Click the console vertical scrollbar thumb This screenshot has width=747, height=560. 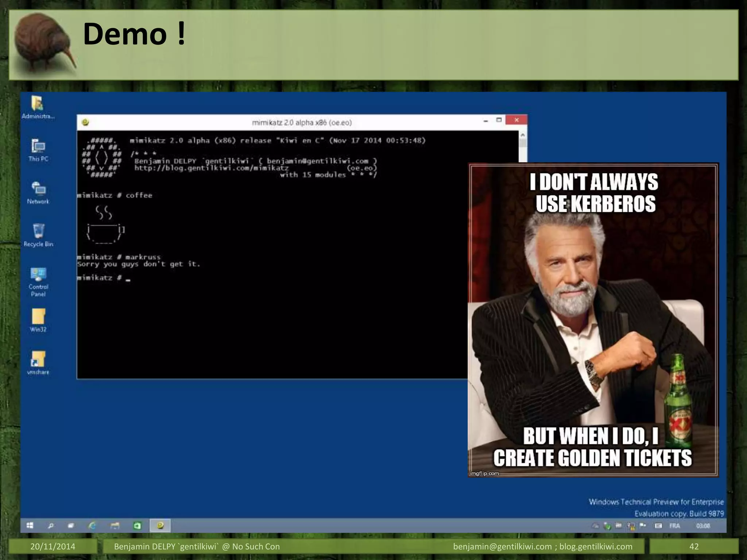click(523, 143)
